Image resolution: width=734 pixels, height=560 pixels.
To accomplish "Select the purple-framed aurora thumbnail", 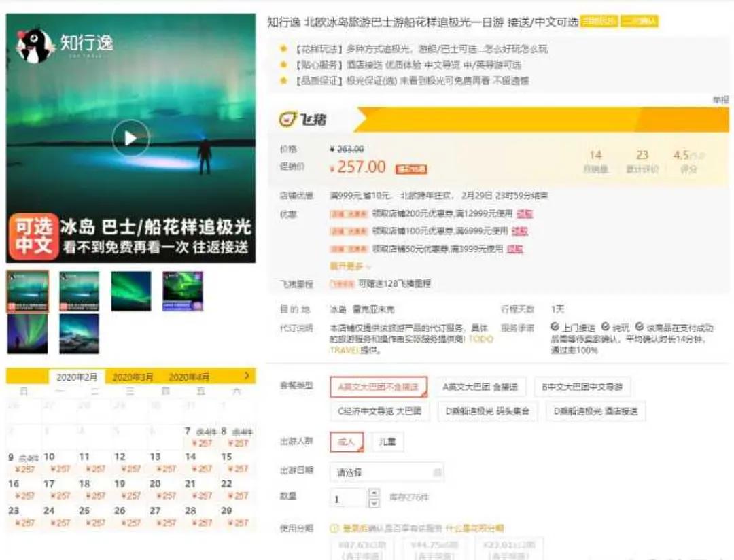I will pos(183,291).
